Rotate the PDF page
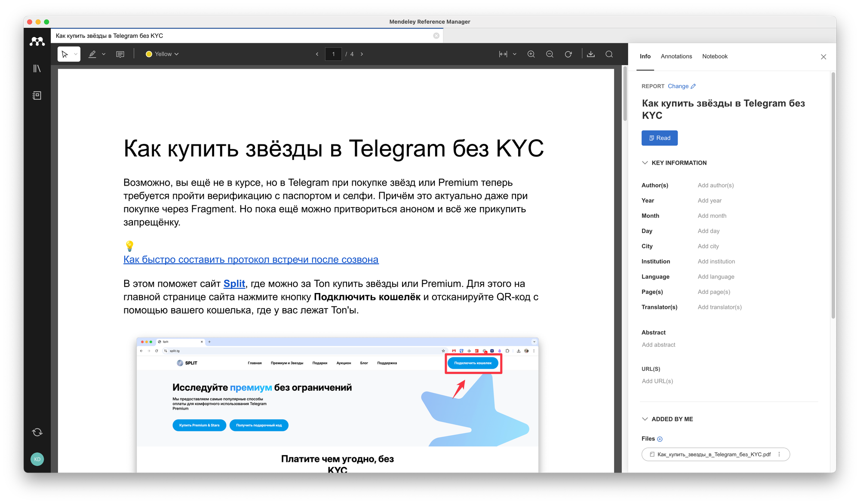Viewport: 860px width, 504px height. tap(568, 54)
